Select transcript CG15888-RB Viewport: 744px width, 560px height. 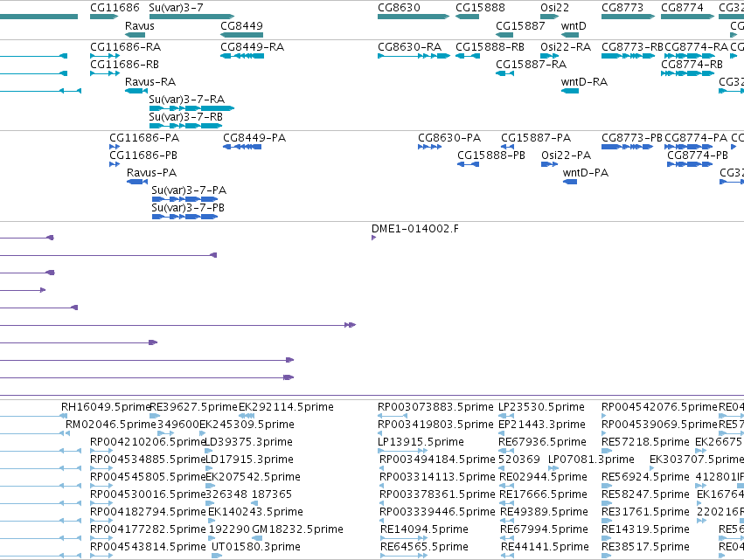coord(490,47)
